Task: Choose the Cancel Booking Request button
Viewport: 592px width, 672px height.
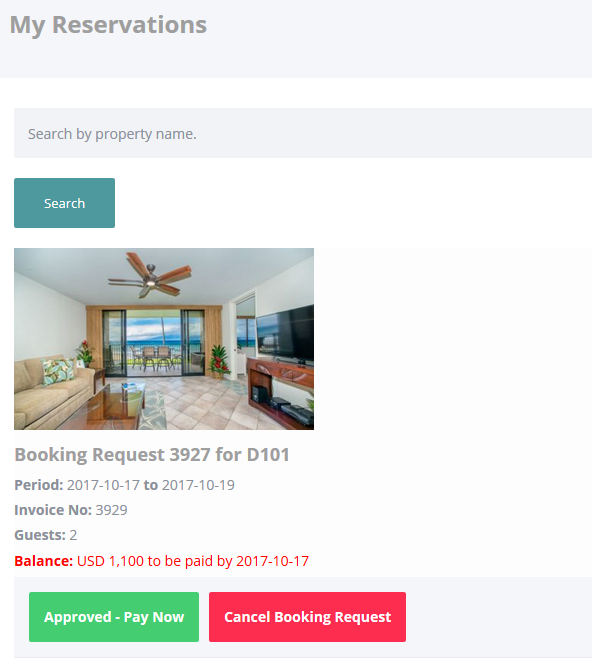Action: [307, 617]
